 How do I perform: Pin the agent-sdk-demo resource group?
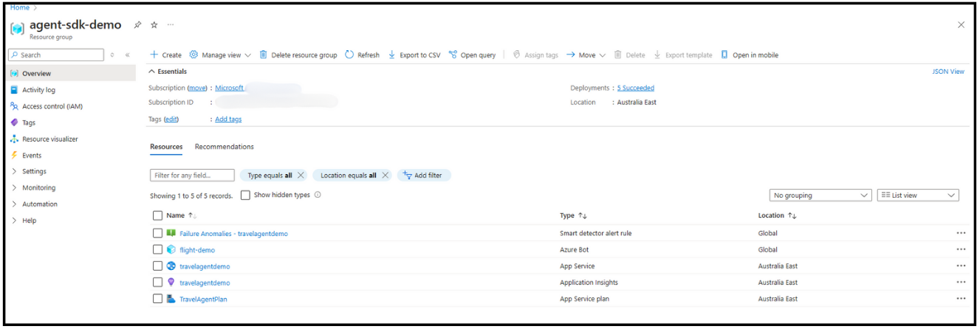pyautogui.click(x=137, y=24)
